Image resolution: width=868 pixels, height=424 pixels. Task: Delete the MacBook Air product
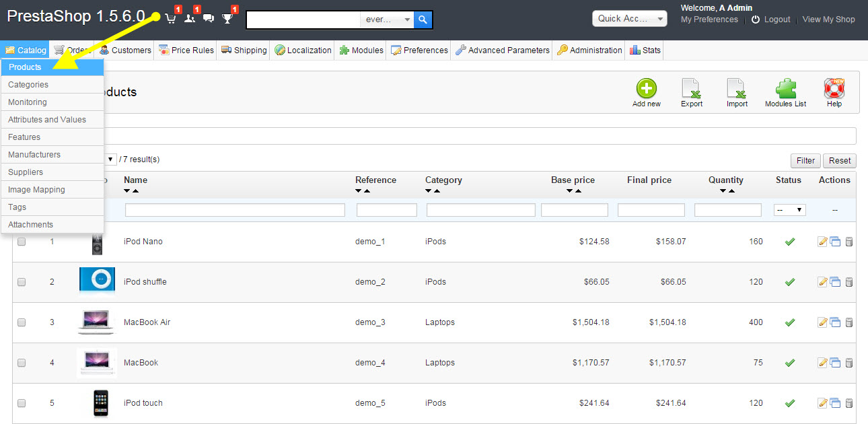coord(848,322)
